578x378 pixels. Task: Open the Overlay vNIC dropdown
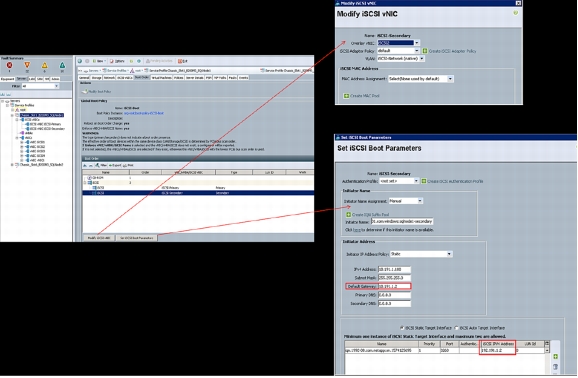click(x=417, y=43)
